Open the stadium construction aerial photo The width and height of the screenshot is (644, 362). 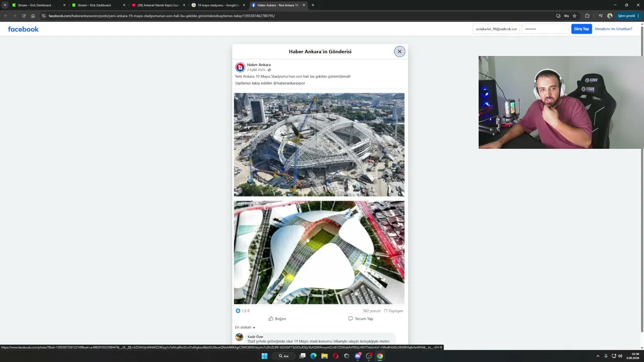click(x=319, y=144)
